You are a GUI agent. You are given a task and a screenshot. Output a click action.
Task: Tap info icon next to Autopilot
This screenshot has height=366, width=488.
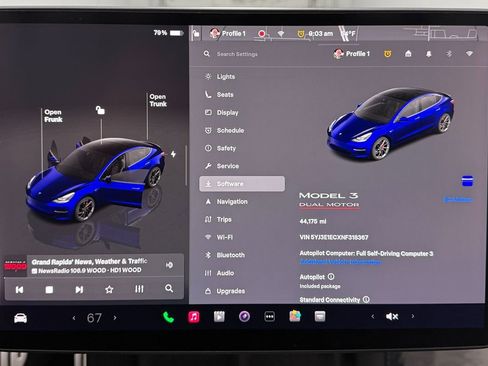tap(331, 276)
